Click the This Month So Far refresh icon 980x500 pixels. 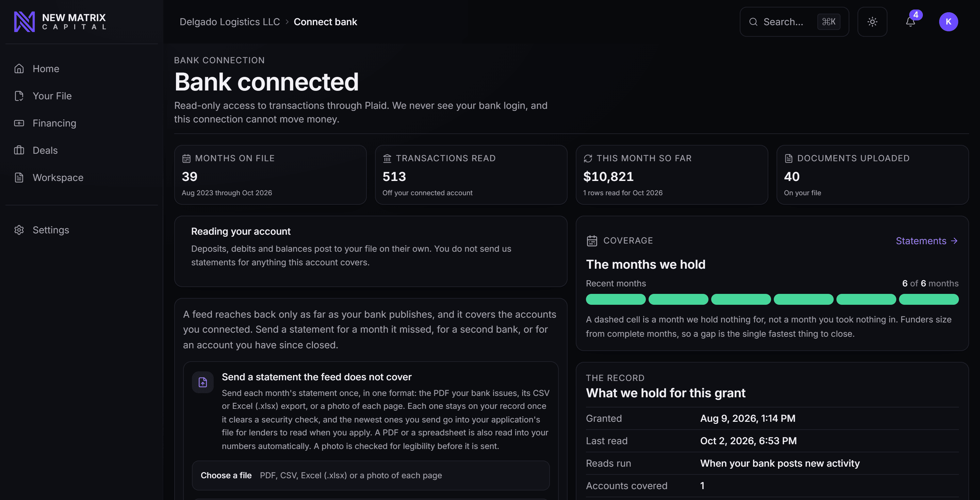coord(587,159)
